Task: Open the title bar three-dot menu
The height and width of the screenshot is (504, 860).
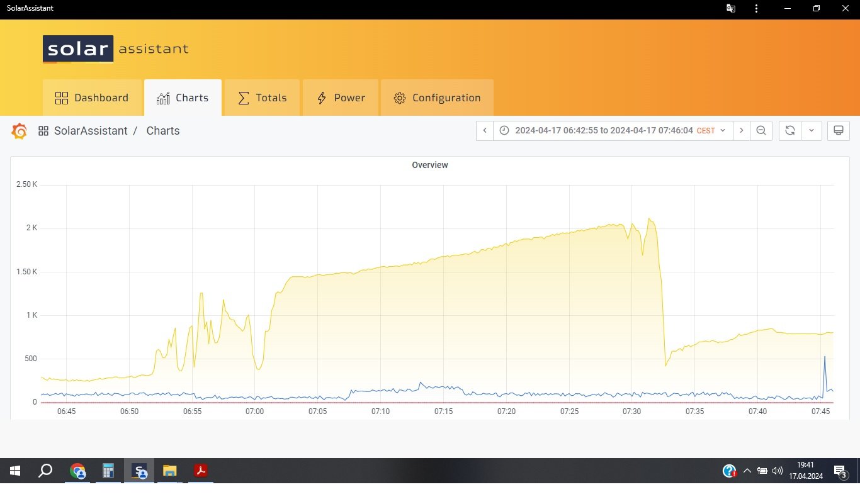Action: [x=756, y=9]
